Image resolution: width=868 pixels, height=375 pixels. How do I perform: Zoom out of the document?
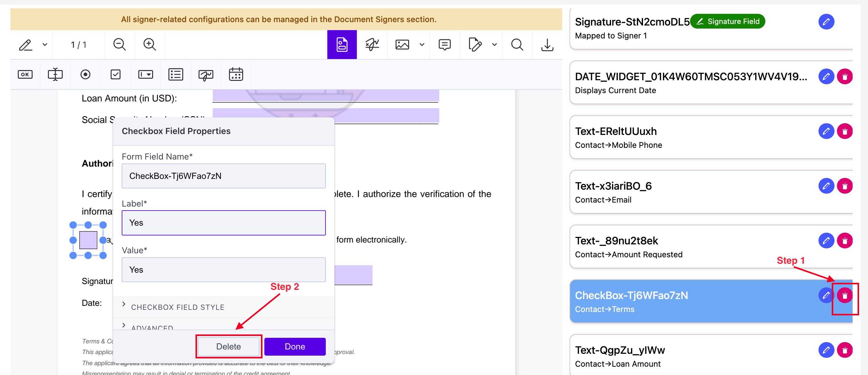pyautogui.click(x=120, y=45)
